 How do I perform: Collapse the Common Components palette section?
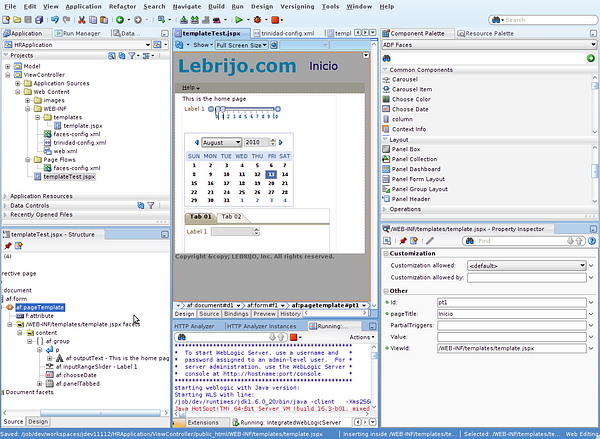(x=387, y=71)
